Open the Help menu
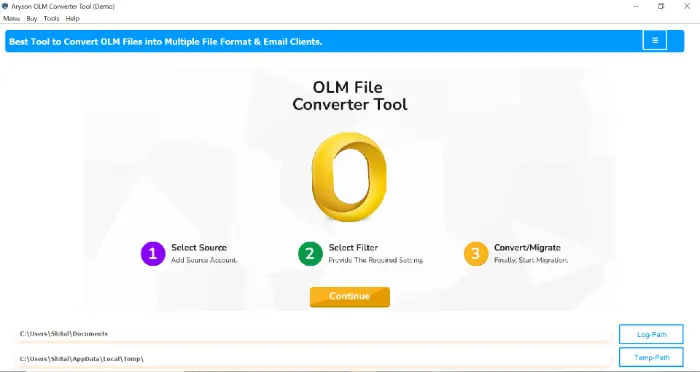 pyautogui.click(x=72, y=19)
